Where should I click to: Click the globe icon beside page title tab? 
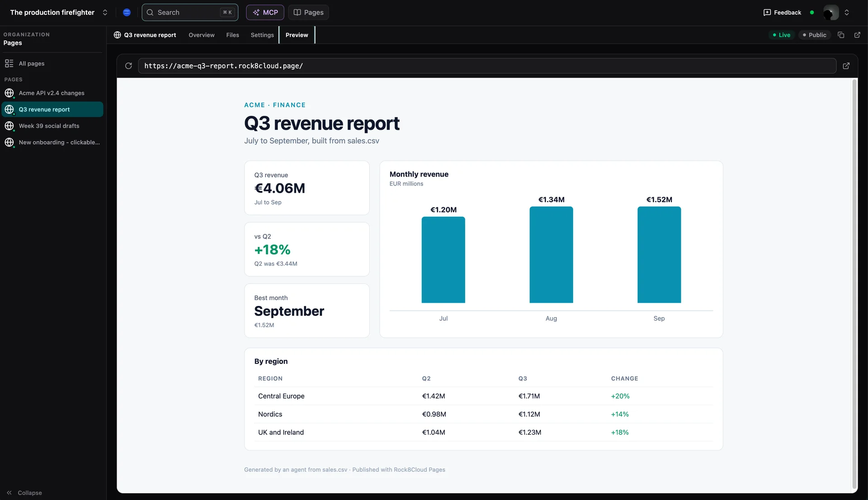click(117, 35)
